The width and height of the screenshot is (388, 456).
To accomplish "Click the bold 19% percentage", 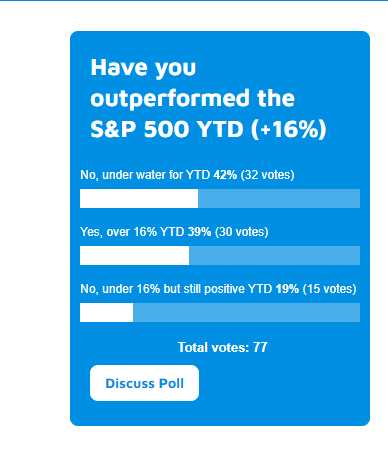I will click(x=287, y=289).
